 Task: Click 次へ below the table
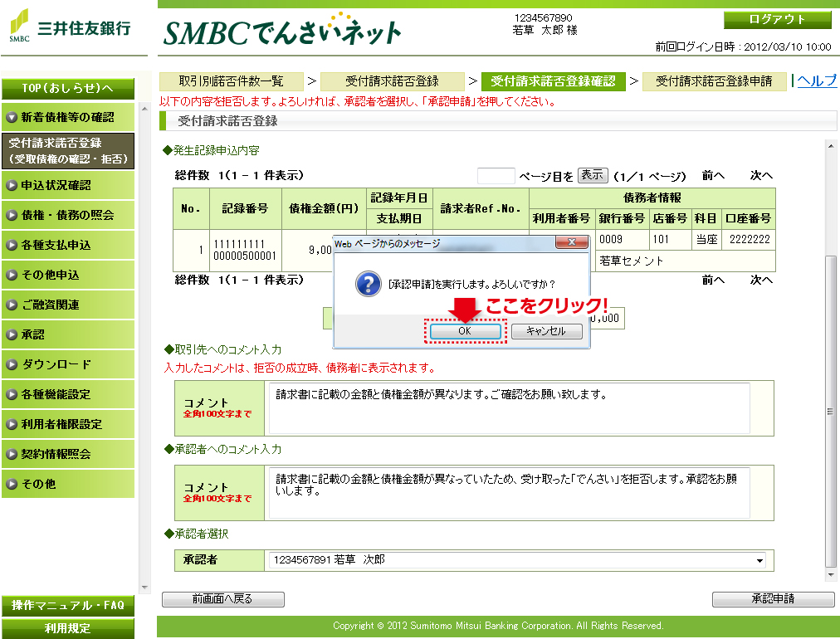pyautogui.click(x=761, y=280)
